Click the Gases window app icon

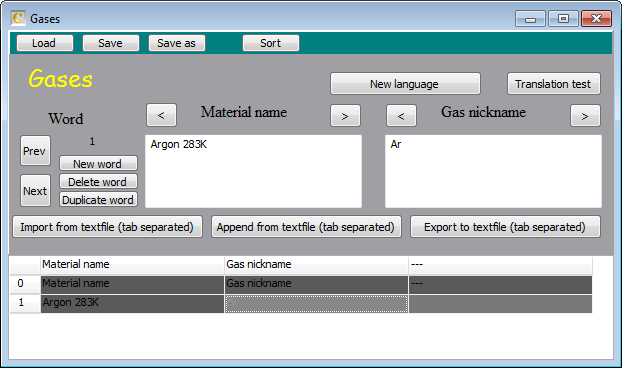click(x=17, y=18)
